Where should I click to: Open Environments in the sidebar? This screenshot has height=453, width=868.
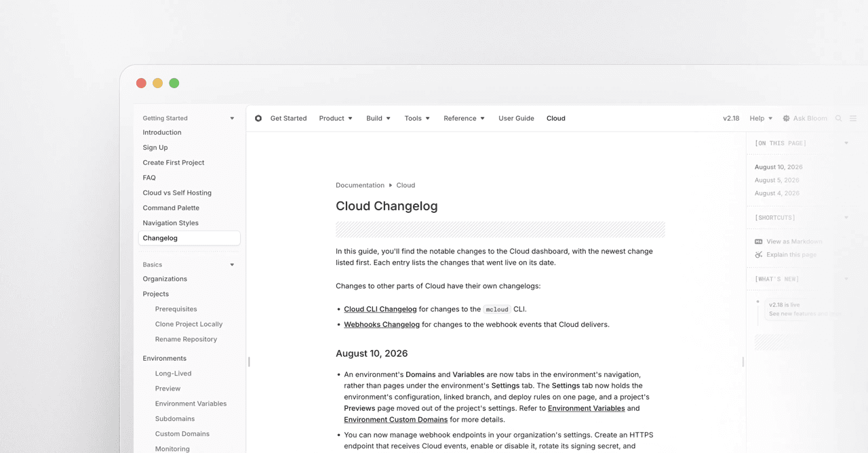[x=165, y=358]
